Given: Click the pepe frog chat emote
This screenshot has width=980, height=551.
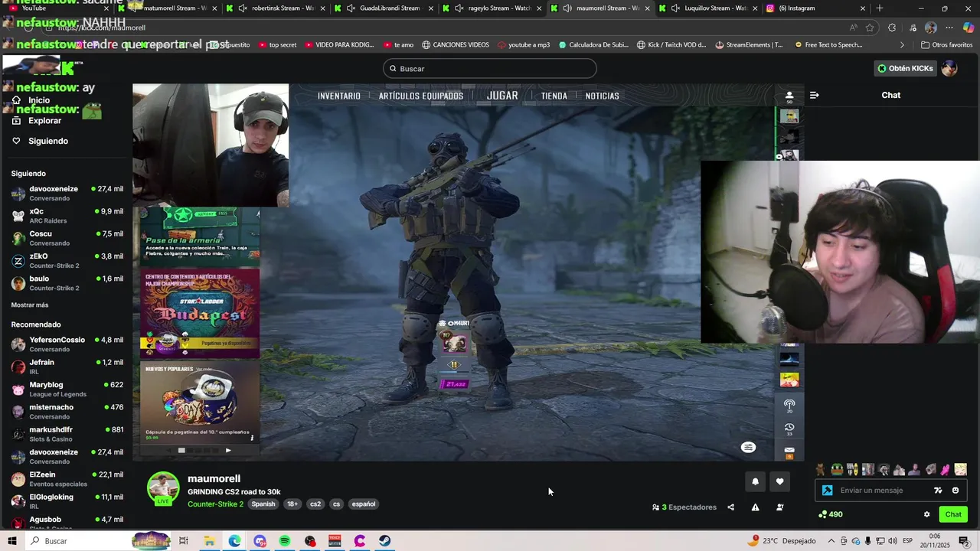Looking at the screenshot, I should click(837, 470).
